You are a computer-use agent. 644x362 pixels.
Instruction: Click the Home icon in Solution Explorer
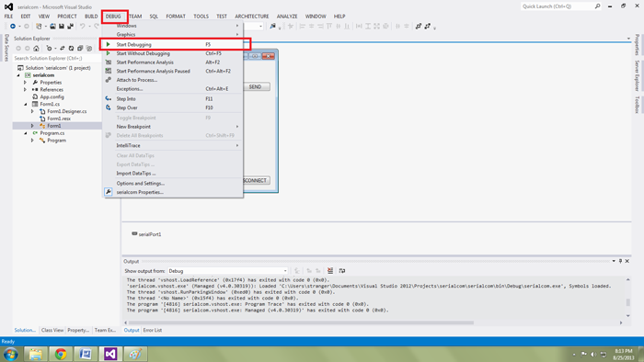tap(36, 49)
